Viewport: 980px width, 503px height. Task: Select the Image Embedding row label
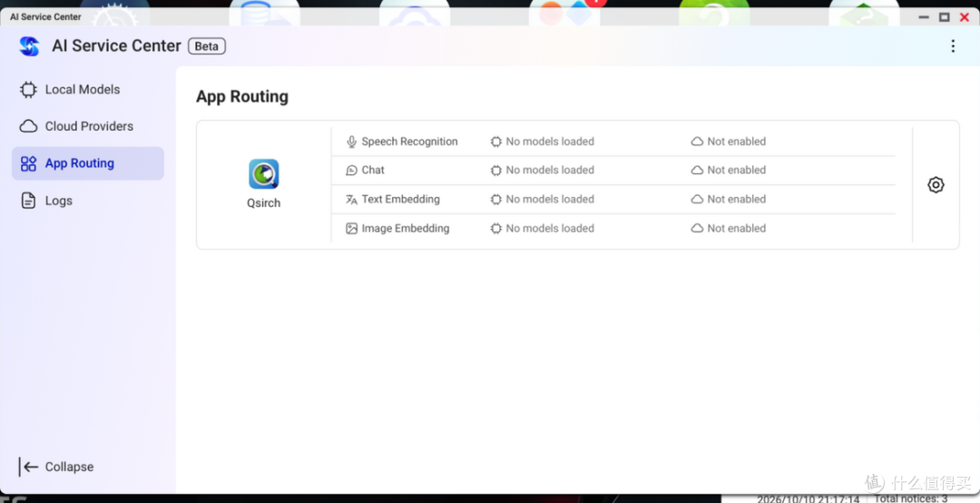pyautogui.click(x=405, y=229)
